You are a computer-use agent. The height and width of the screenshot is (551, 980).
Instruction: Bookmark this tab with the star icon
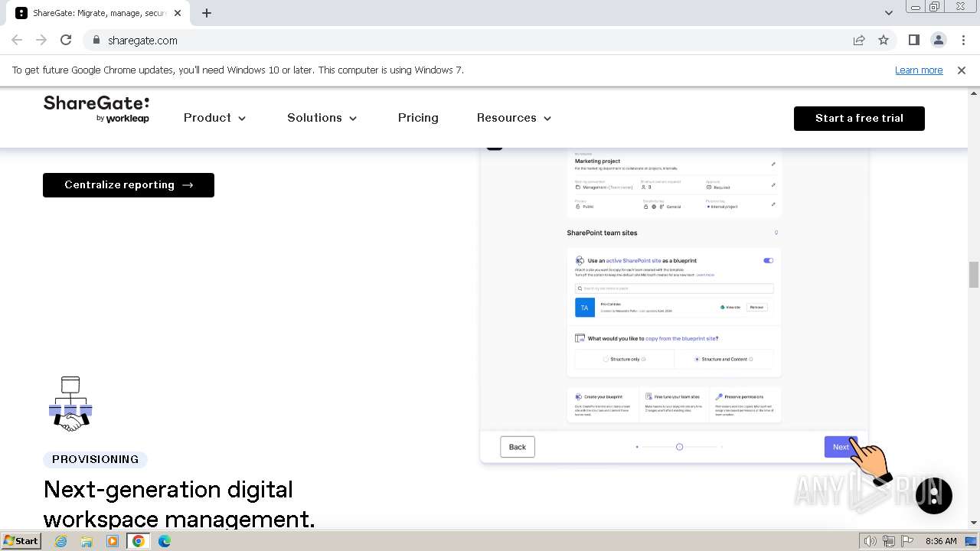coord(884,40)
